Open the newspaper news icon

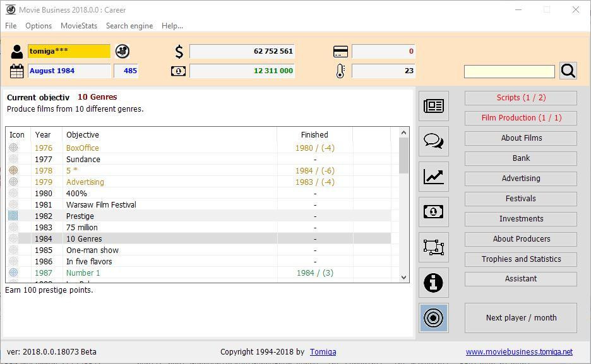[433, 106]
